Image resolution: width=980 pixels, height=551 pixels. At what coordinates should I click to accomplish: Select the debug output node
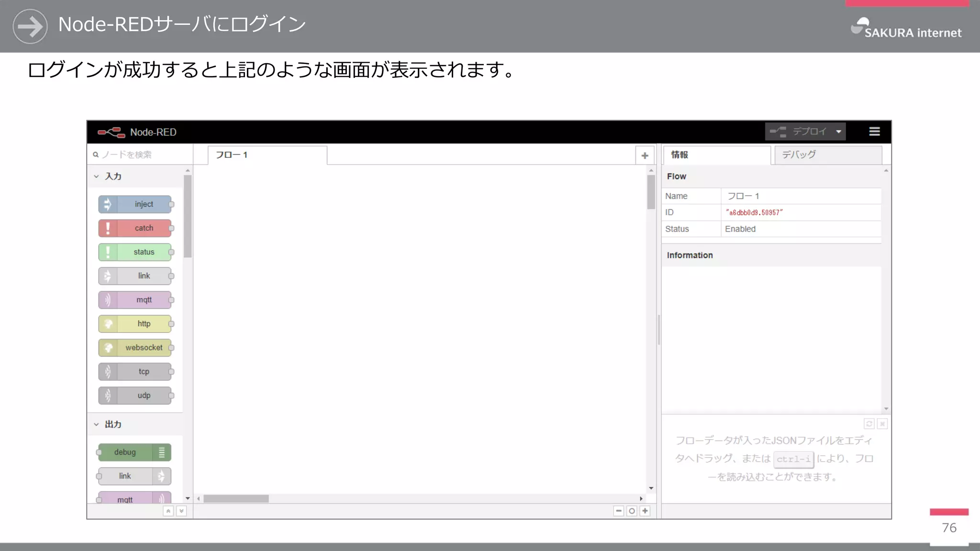[x=134, y=452]
